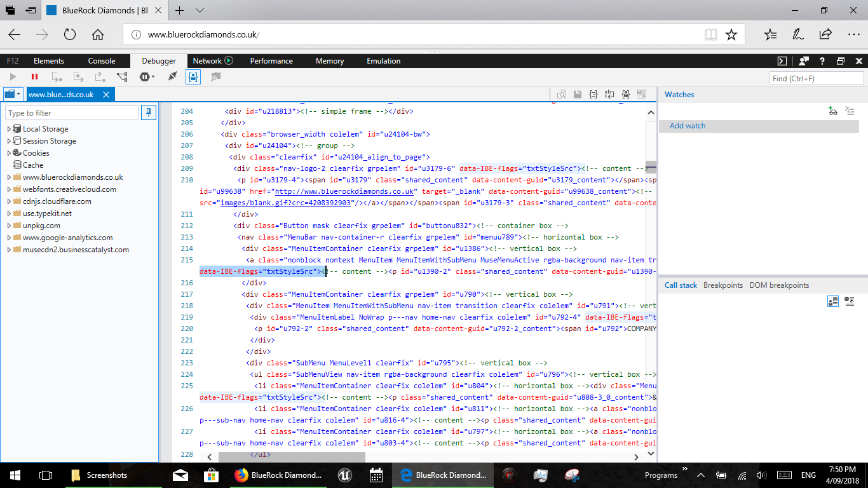
Task: Switch to the Elements tab
Action: pos(49,61)
